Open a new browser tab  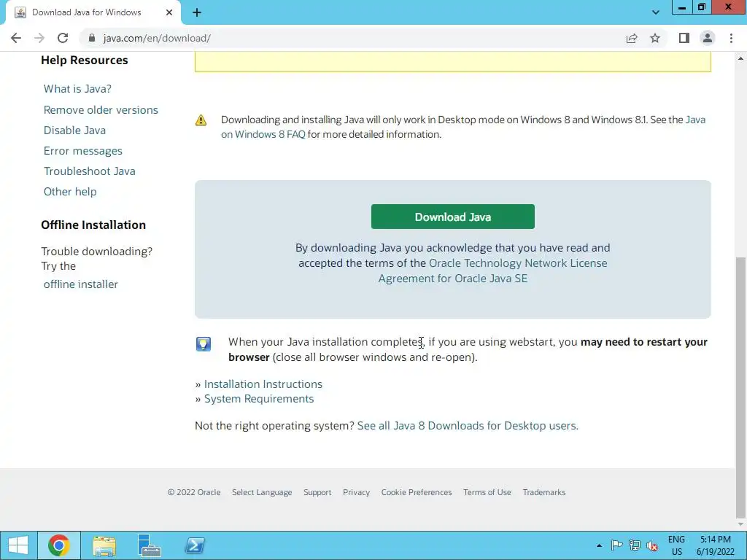(x=197, y=13)
